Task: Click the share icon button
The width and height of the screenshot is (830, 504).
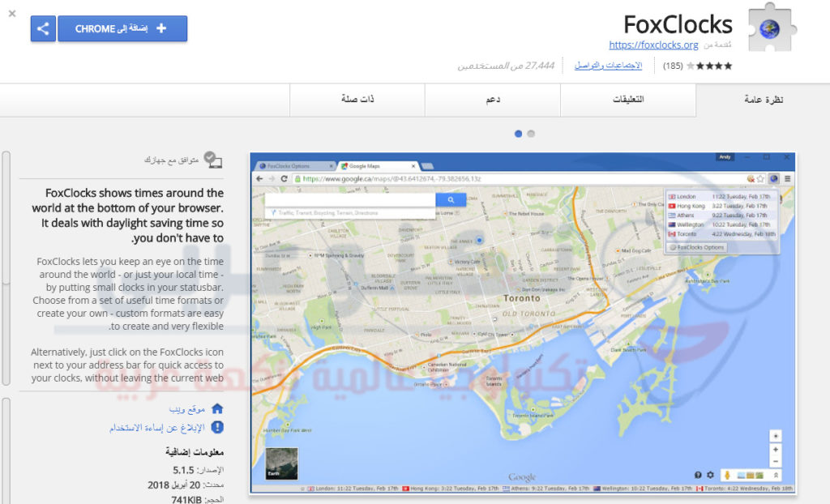Action: (43, 28)
